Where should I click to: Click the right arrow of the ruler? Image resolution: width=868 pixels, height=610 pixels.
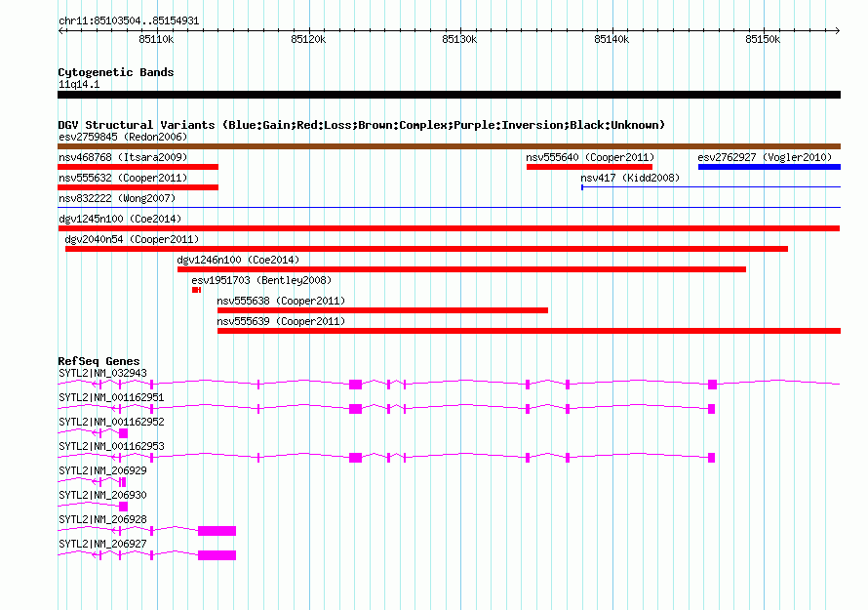point(837,30)
